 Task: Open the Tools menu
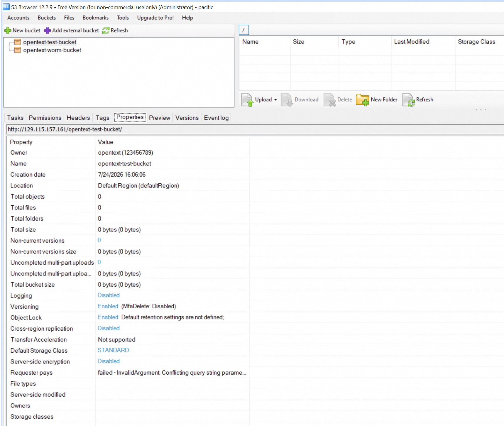pos(123,18)
